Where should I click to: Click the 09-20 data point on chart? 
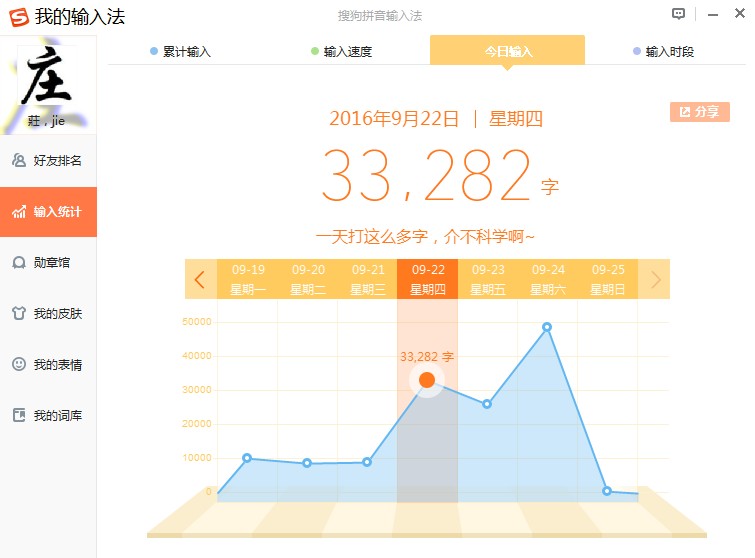point(307,463)
